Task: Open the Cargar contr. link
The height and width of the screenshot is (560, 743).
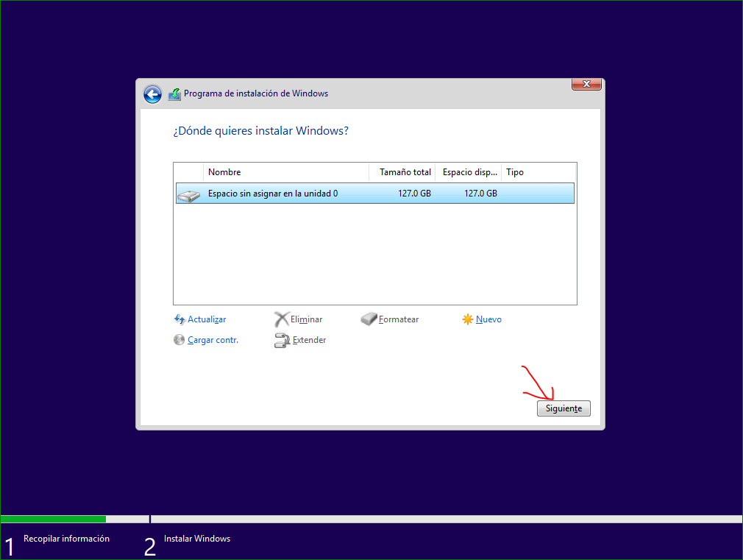Action: (213, 340)
